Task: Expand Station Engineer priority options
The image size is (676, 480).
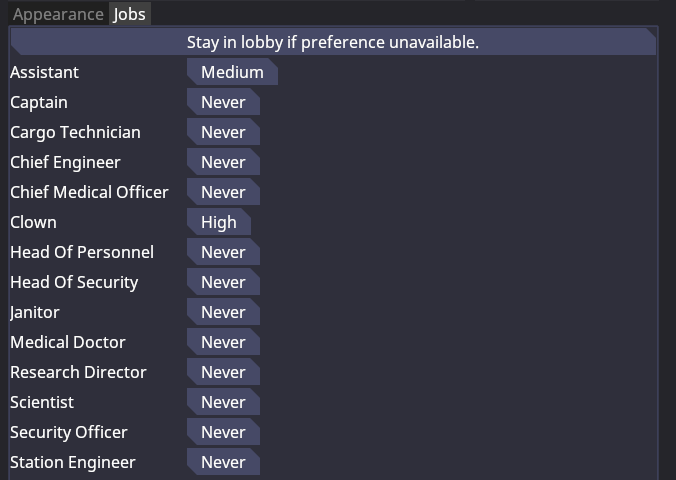Action: coord(223,462)
